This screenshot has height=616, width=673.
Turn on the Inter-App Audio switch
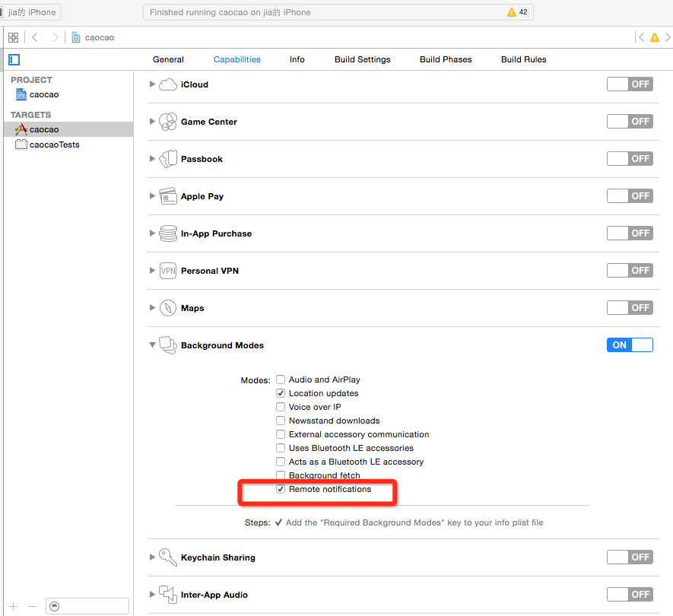630,595
